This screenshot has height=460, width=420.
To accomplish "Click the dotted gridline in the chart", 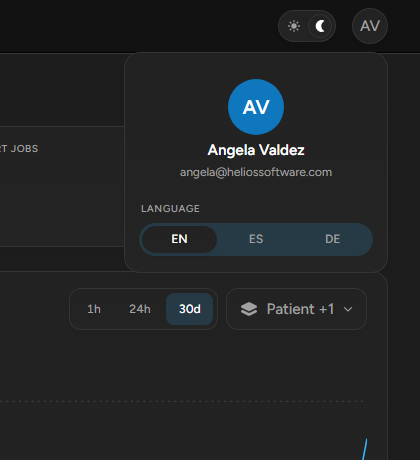I will point(182,401).
